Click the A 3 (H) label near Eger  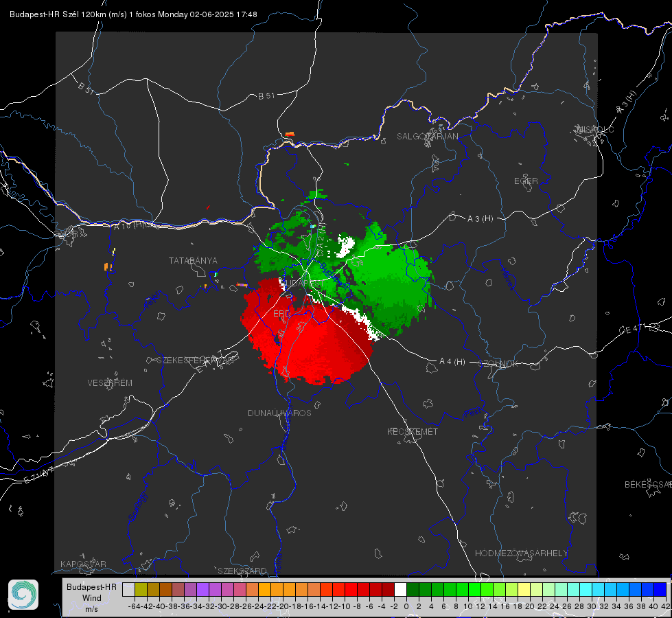pyautogui.click(x=480, y=218)
